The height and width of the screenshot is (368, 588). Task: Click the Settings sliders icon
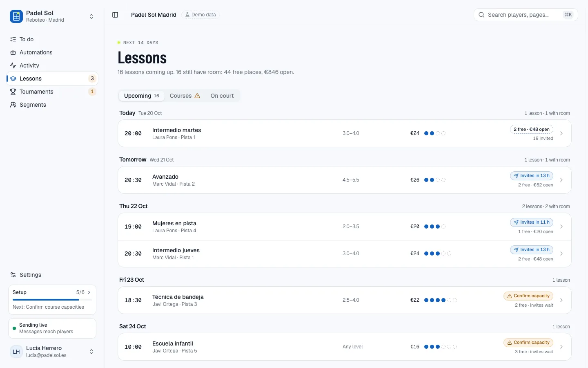pyautogui.click(x=13, y=275)
